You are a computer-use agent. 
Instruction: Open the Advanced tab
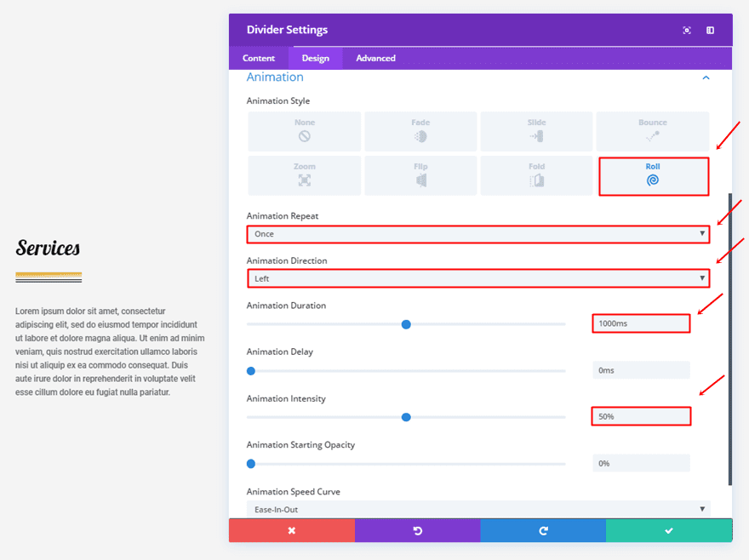tap(375, 58)
